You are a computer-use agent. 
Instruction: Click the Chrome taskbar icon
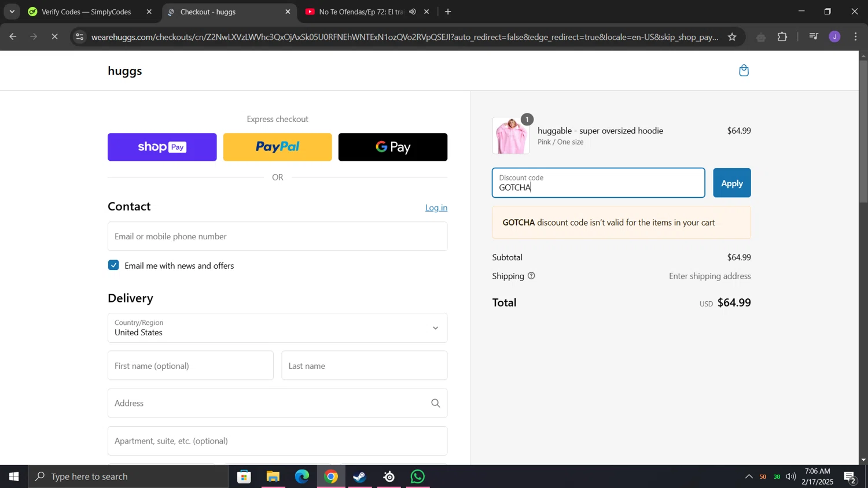pos(331,476)
